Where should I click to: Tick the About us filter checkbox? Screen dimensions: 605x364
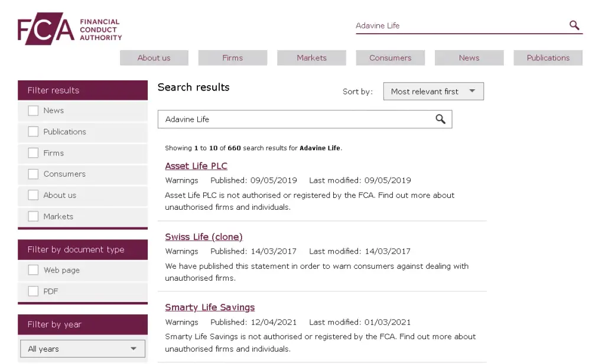point(33,195)
